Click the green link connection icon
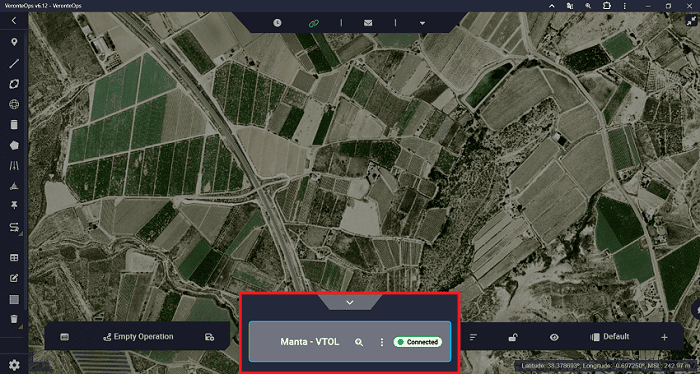This screenshot has width=700, height=374. tap(314, 23)
